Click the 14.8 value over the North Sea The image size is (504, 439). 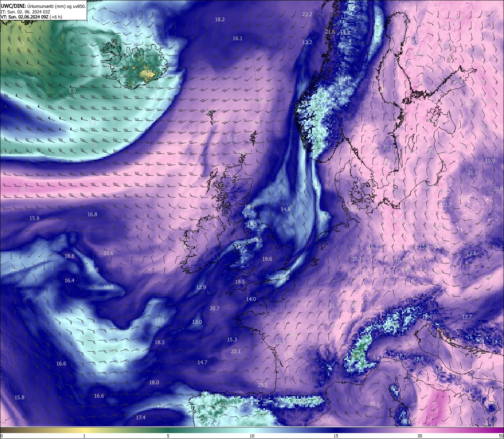coord(285,209)
